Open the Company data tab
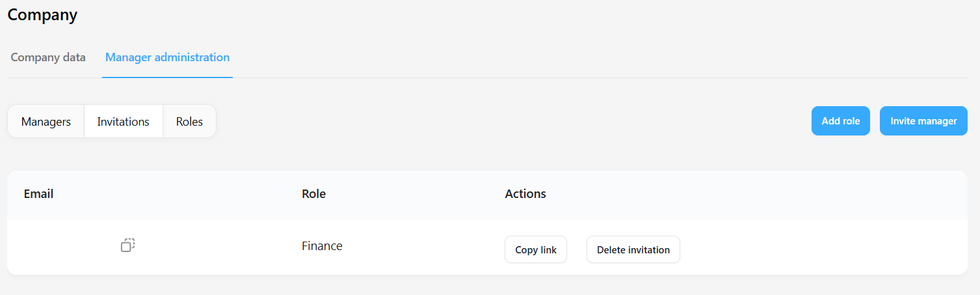 [x=48, y=57]
